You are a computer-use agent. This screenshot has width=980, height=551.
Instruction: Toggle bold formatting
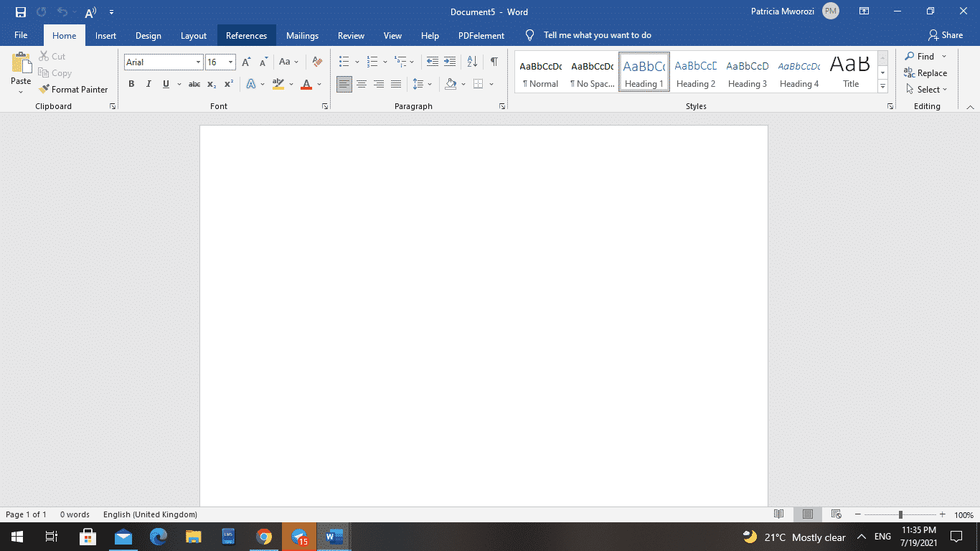pyautogui.click(x=131, y=84)
